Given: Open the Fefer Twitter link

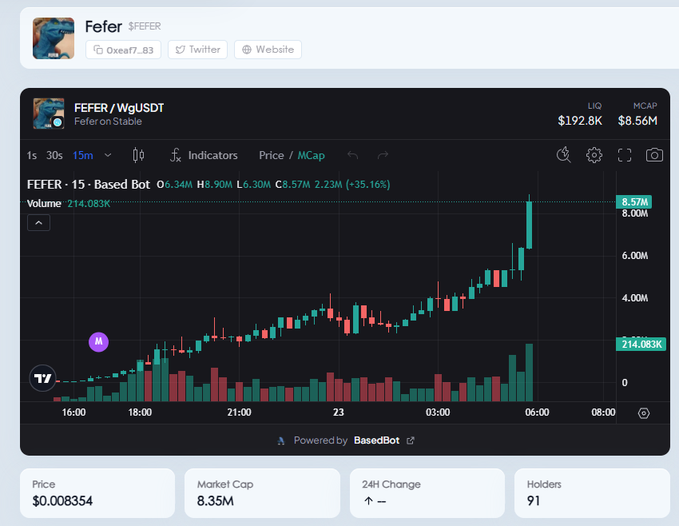Looking at the screenshot, I should point(197,50).
